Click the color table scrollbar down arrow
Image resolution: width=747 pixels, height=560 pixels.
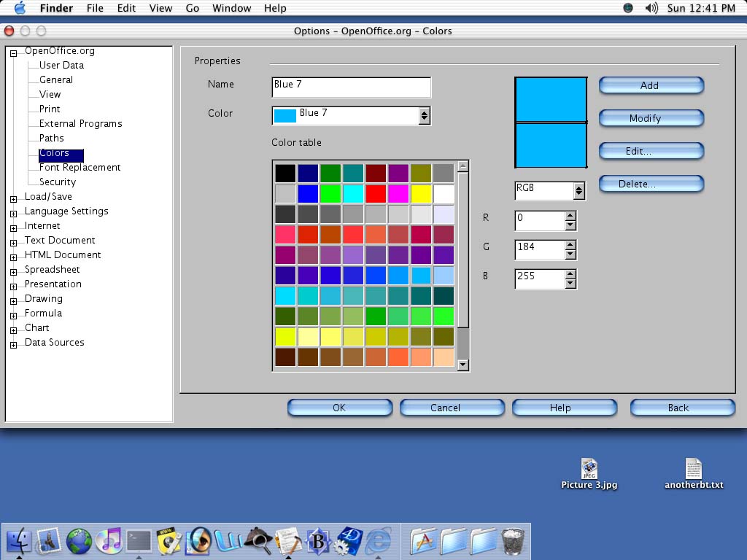462,365
